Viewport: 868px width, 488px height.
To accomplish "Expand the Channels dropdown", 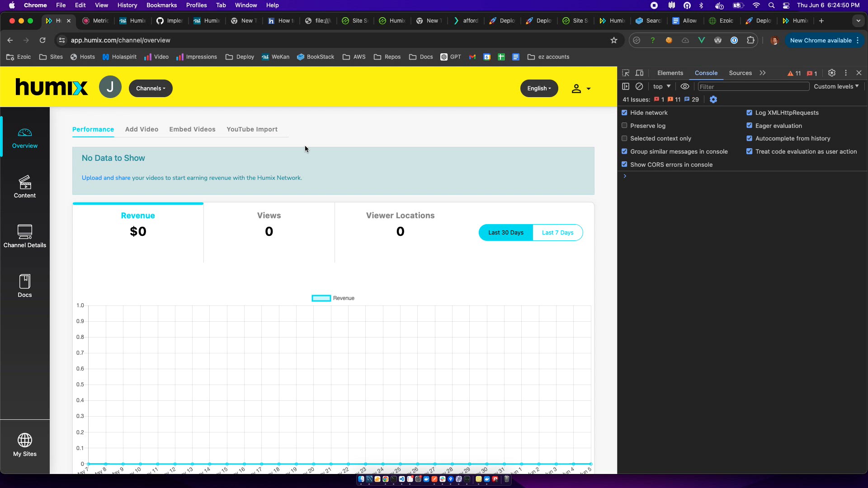I will coord(151,89).
